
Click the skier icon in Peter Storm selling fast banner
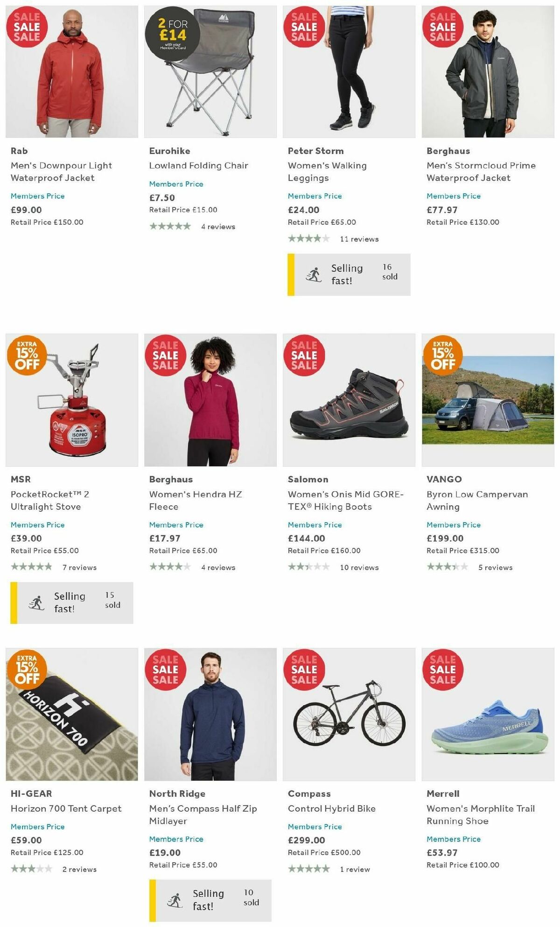point(314,274)
